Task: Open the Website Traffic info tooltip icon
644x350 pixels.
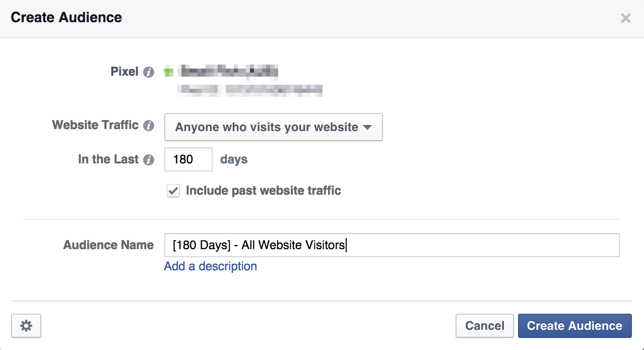Action: pyautogui.click(x=148, y=126)
